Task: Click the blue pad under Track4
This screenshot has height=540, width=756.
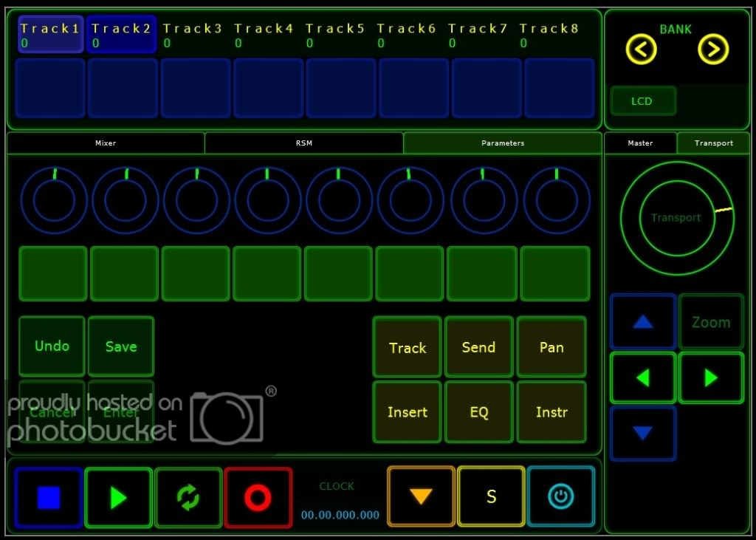Action: [x=269, y=89]
